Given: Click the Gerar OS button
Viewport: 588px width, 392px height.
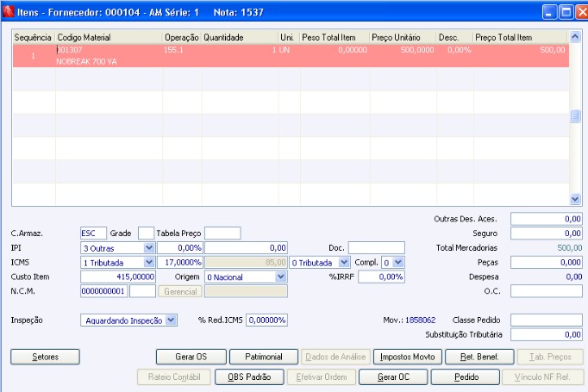Looking at the screenshot, I should [x=191, y=357].
